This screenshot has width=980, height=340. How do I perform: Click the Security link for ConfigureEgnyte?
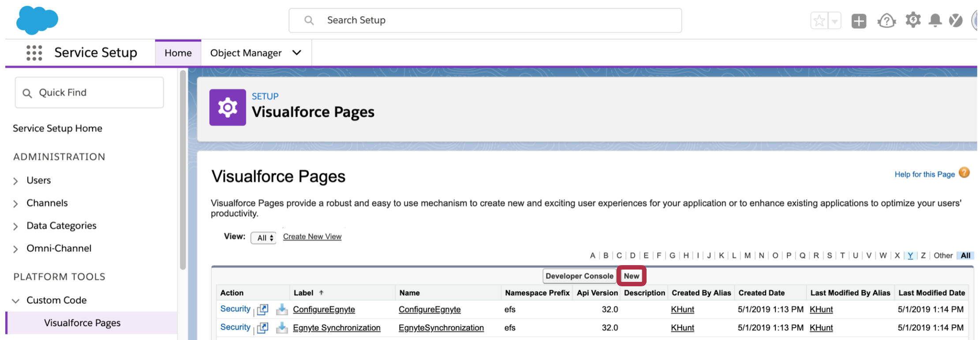tap(235, 309)
